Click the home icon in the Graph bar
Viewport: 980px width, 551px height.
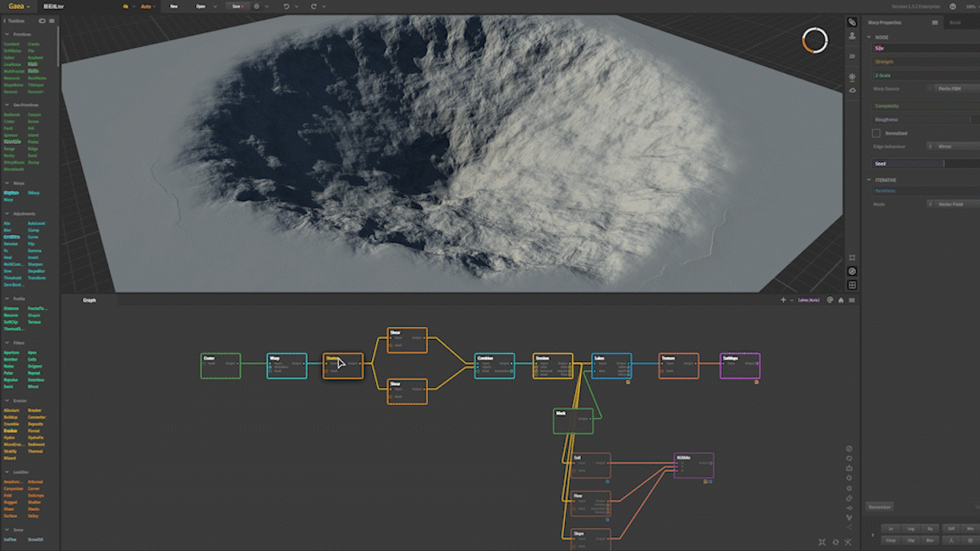(x=841, y=300)
